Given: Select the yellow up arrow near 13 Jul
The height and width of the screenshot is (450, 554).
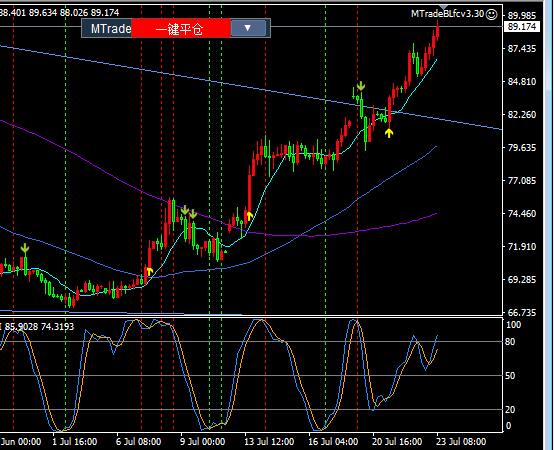Looking at the screenshot, I should point(249,216).
